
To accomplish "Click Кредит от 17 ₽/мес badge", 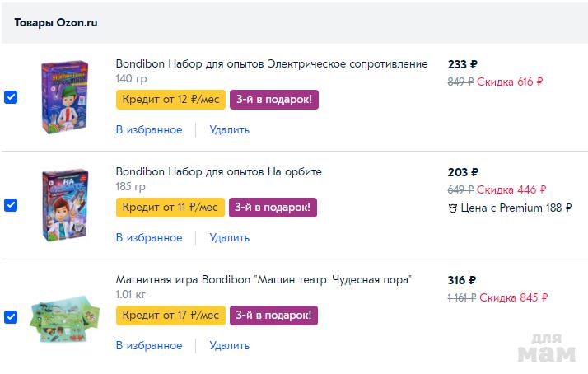I will (x=170, y=316).
